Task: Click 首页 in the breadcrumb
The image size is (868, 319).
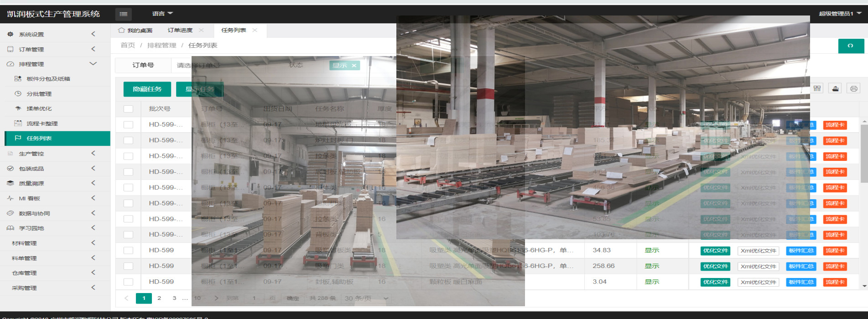Action: click(x=128, y=45)
